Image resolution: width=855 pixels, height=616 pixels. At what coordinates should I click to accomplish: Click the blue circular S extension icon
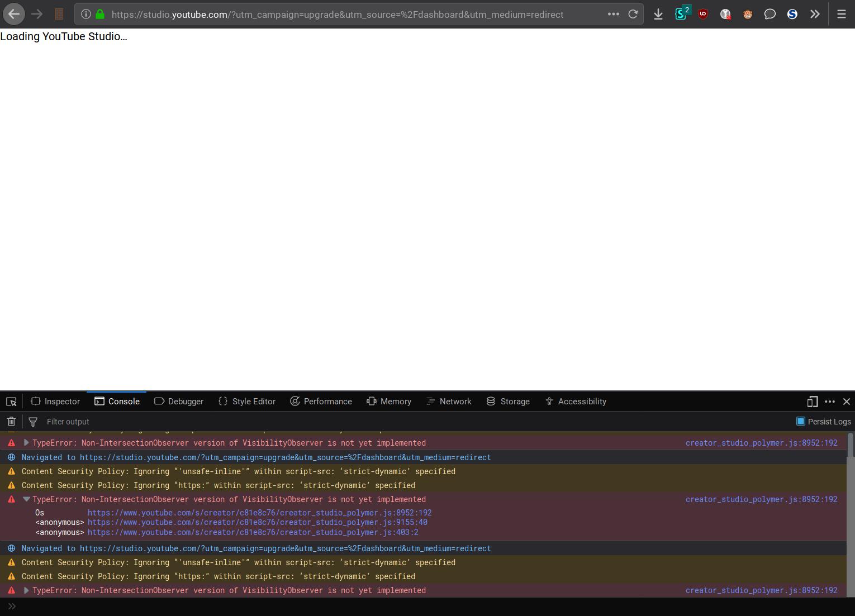[x=792, y=15]
